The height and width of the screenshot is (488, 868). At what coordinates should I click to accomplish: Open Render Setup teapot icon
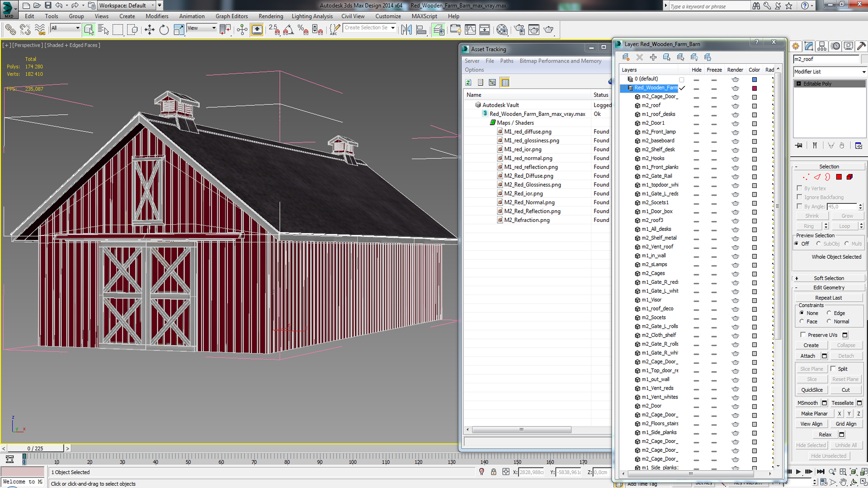click(x=519, y=30)
